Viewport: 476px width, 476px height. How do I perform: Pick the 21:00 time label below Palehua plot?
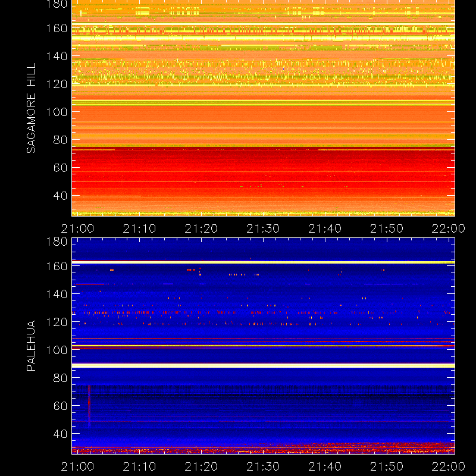coord(77,466)
